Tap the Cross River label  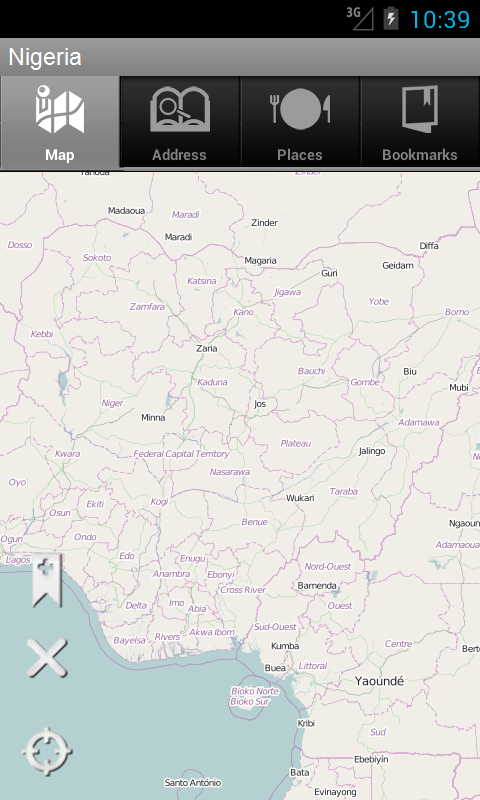tap(243, 590)
